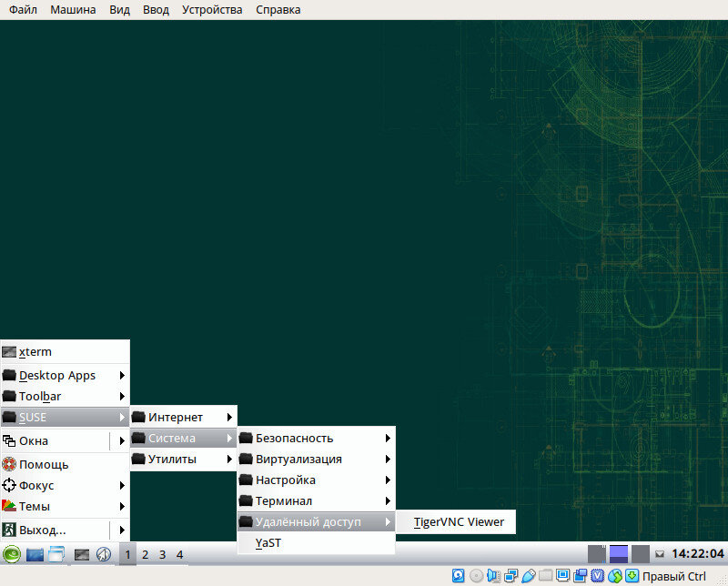Open the Ввод menu

(x=156, y=10)
